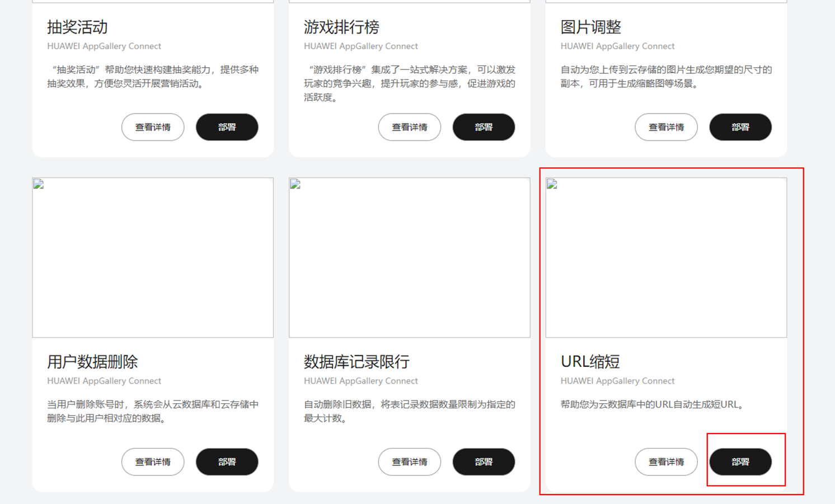The width and height of the screenshot is (835, 504).
Task: Click 查看详情 on 数据库记录限行
Action: tap(410, 461)
